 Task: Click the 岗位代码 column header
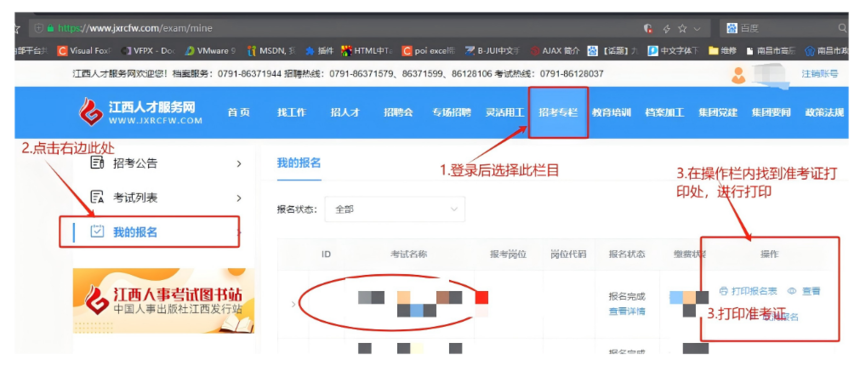[x=568, y=254]
